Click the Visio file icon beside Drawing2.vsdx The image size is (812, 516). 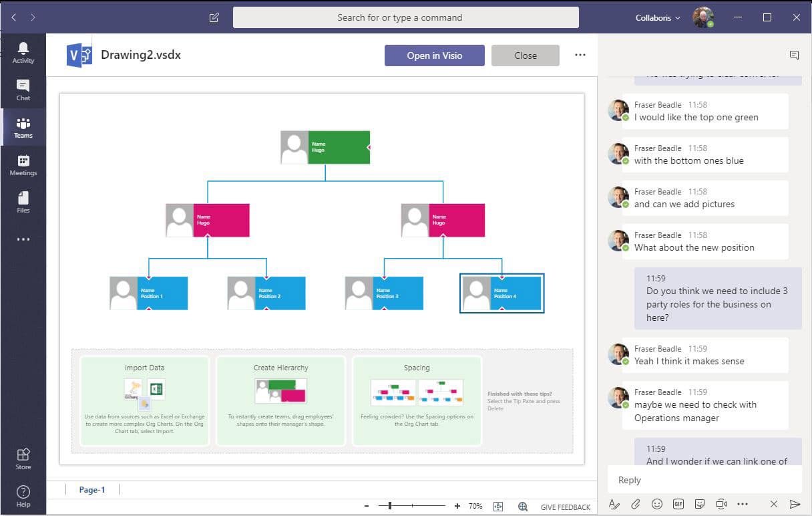click(x=79, y=55)
